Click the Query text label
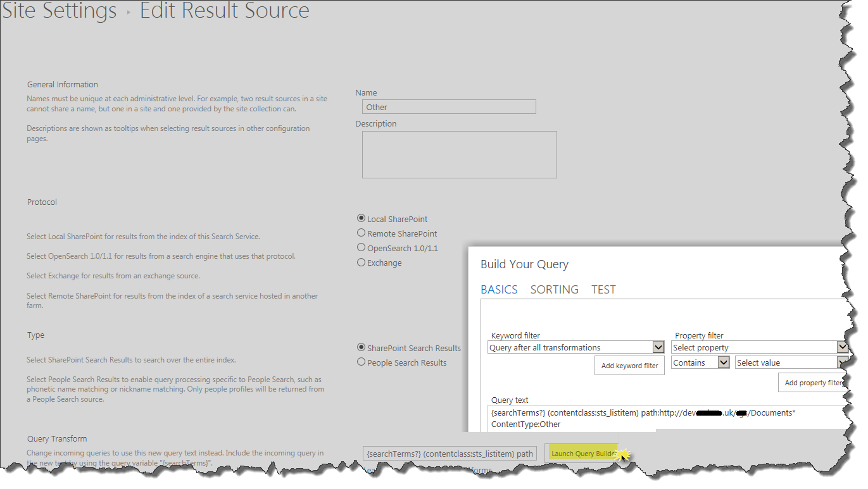868x489 pixels. (x=510, y=400)
